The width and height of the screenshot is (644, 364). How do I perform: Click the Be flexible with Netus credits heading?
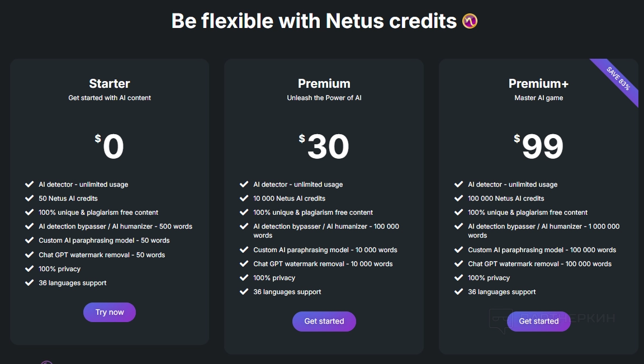314,21
